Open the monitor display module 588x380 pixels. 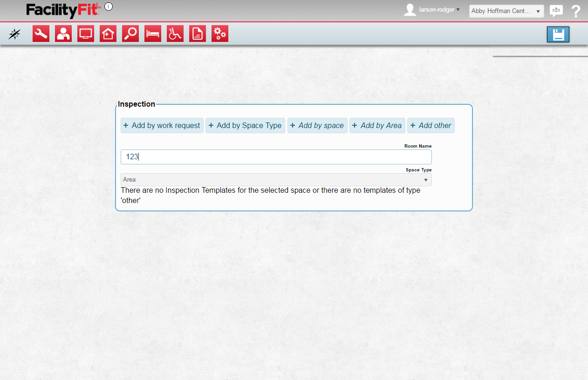(86, 34)
